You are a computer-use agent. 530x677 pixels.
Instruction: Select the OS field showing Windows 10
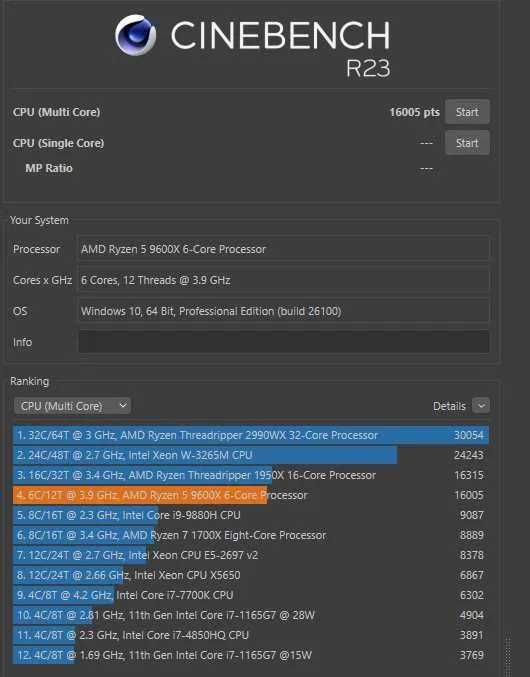tap(284, 311)
